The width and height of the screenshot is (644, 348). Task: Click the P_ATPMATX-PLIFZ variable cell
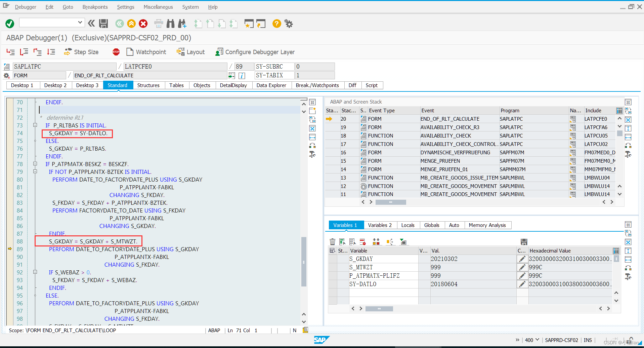pos(384,276)
